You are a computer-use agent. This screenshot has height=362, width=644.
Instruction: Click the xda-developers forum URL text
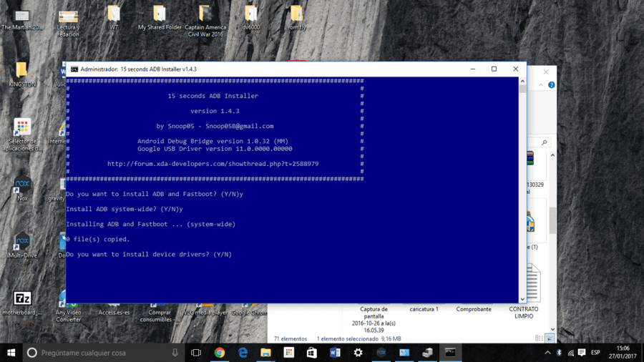click(x=213, y=164)
